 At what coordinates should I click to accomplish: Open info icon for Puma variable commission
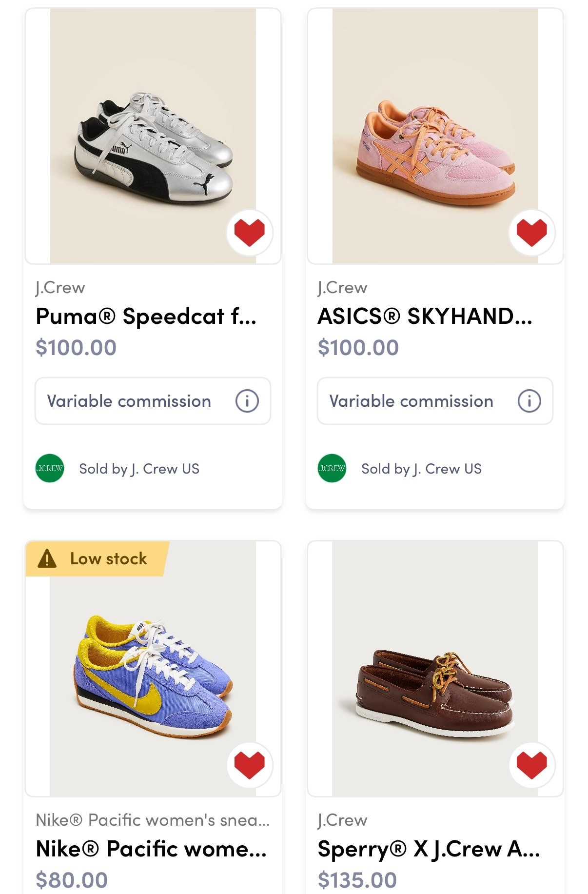[247, 401]
